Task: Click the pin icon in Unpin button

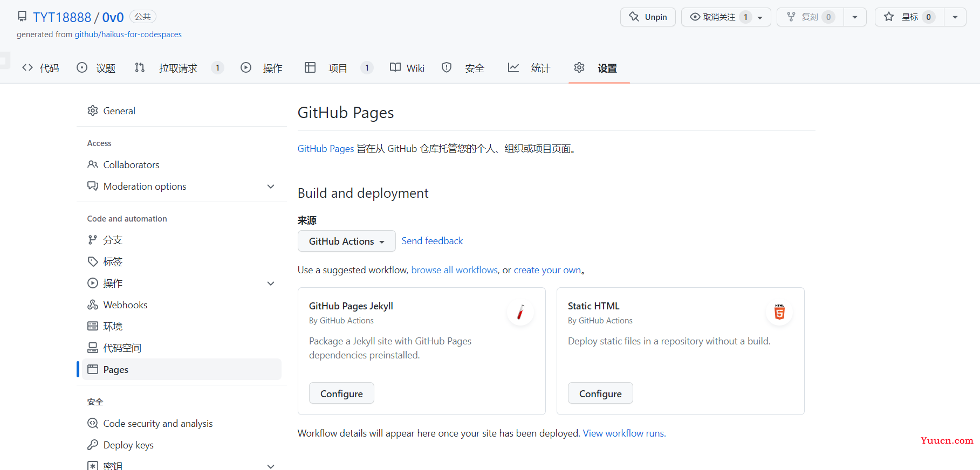Action: (x=634, y=17)
